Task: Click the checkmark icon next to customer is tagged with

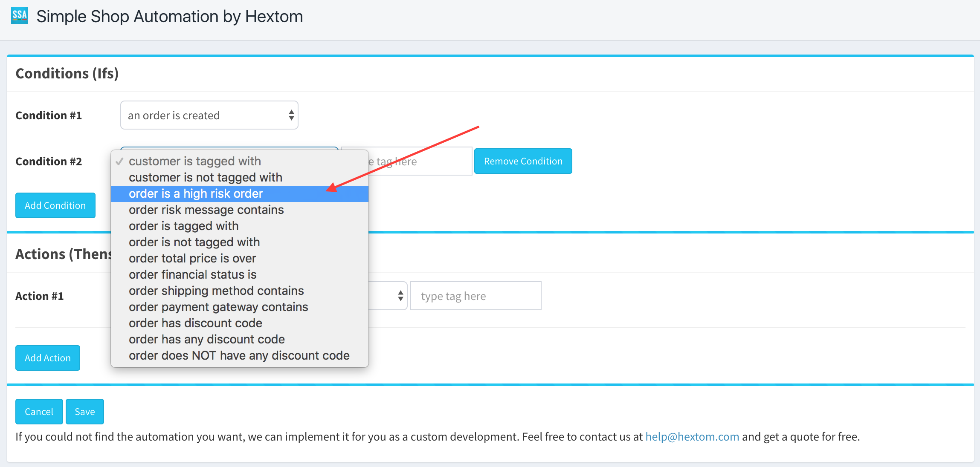Action: 120,161
